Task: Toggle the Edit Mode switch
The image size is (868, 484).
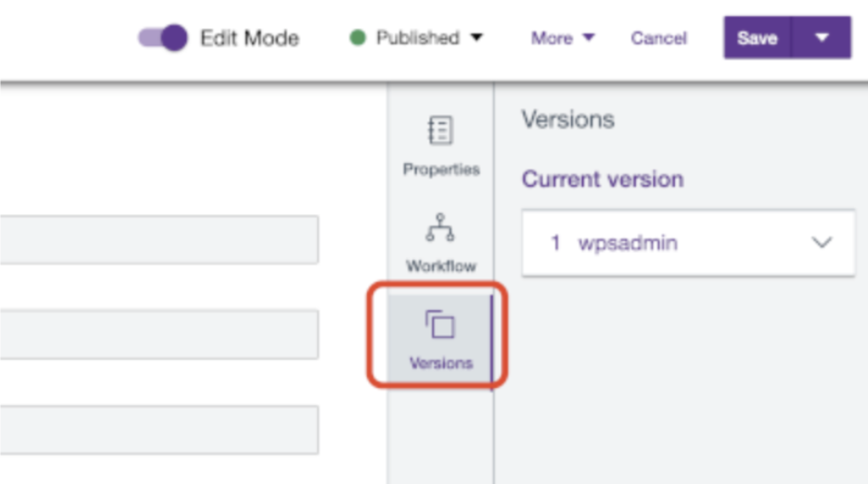Action: point(162,38)
